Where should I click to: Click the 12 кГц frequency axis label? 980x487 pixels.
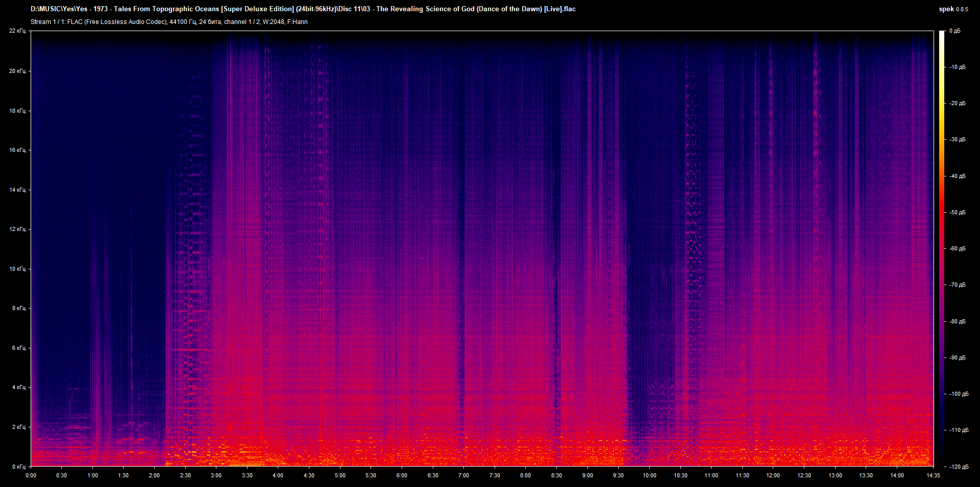click(17, 229)
